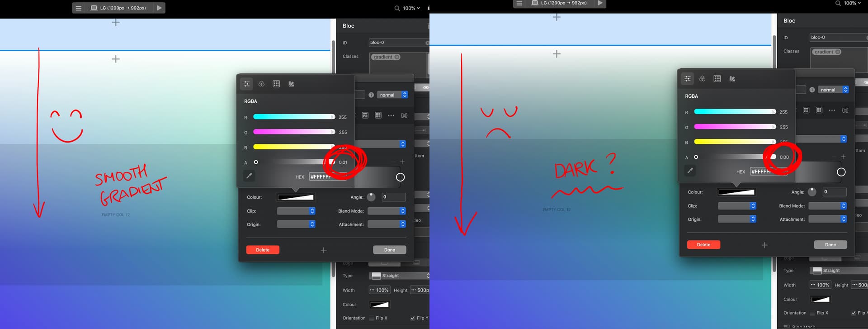Image resolution: width=868 pixels, height=329 pixels.
Task: Click Done button in right dialog
Action: click(x=830, y=245)
